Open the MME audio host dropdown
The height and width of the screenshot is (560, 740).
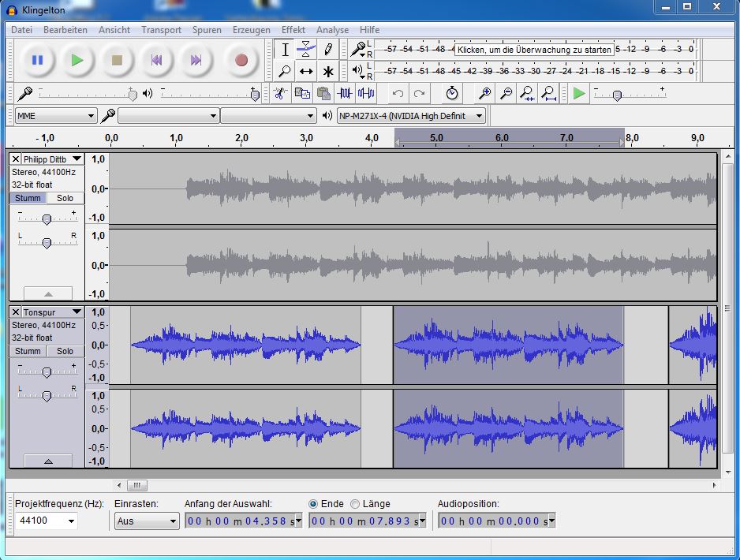(x=55, y=116)
